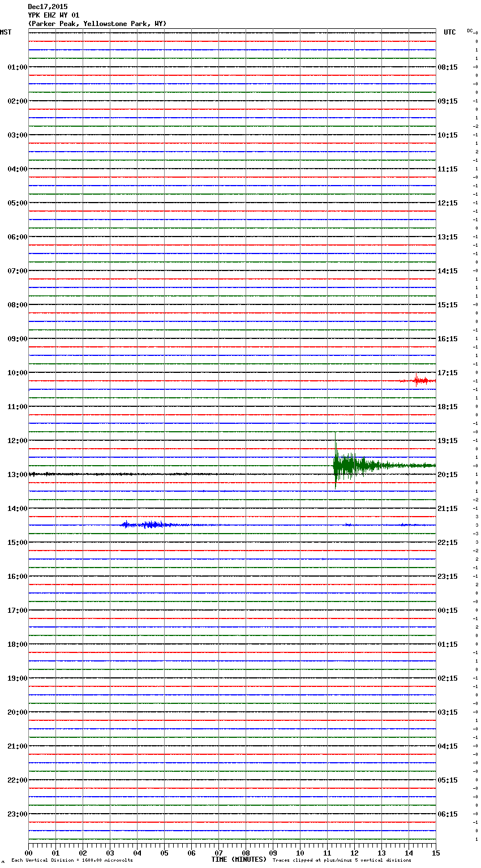481x868 pixels.
Task: Click the 13:15 UTC time label
Action: (448, 237)
